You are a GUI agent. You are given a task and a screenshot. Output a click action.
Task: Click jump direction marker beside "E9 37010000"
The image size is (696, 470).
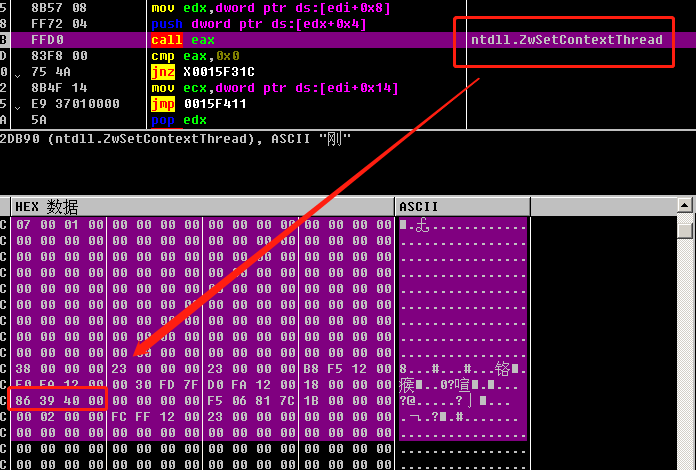[17, 107]
